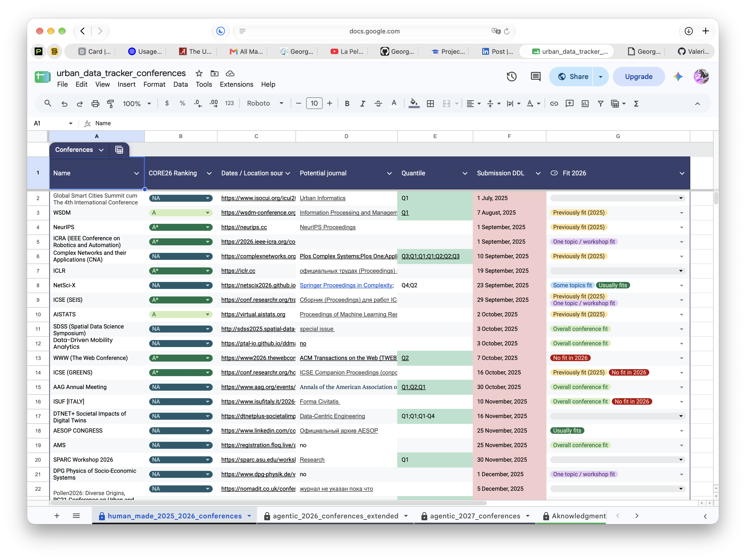
Task: Open the Urban Informatics journal link
Action: coord(322,198)
